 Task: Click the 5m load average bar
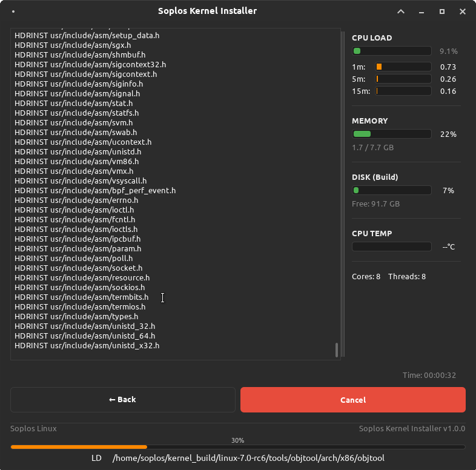coord(403,79)
